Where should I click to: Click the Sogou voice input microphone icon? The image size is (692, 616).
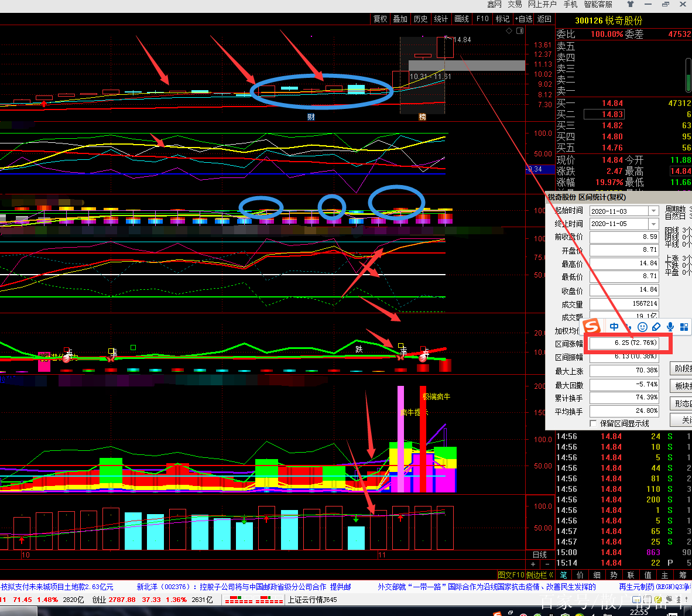tap(670, 327)
